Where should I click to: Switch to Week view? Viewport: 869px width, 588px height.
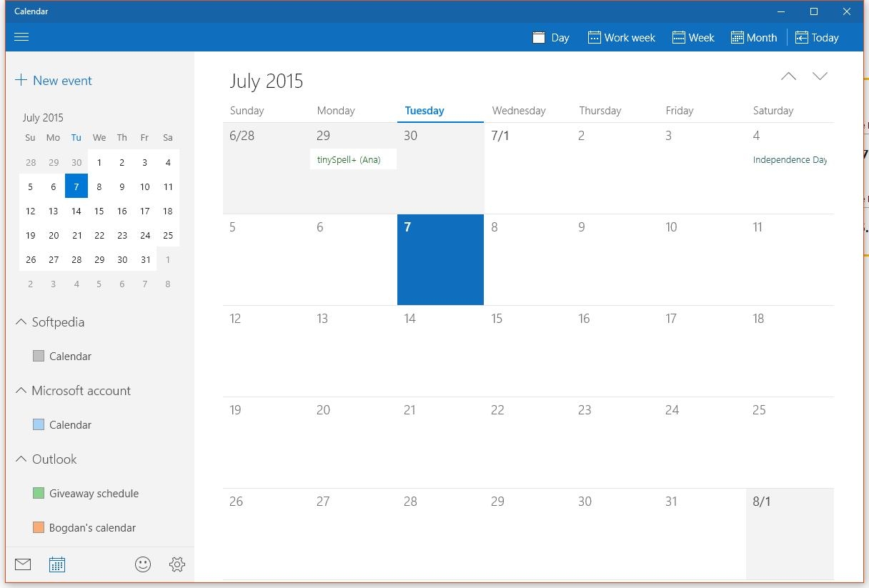(692, 37)
